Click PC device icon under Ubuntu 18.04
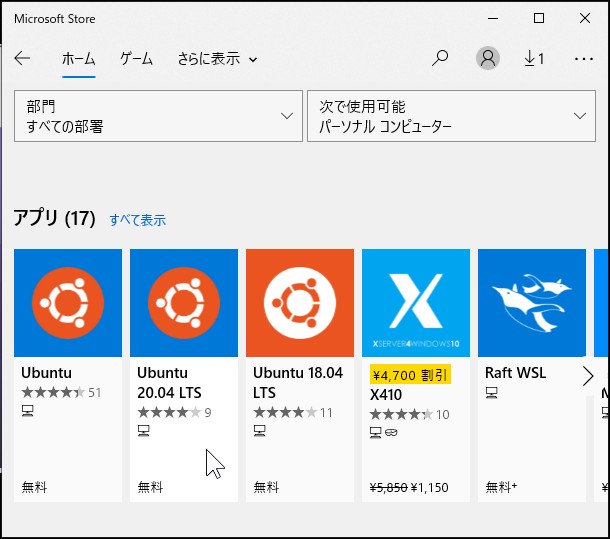Viewport: 610px width, 539px height. (x=259, y=430)
